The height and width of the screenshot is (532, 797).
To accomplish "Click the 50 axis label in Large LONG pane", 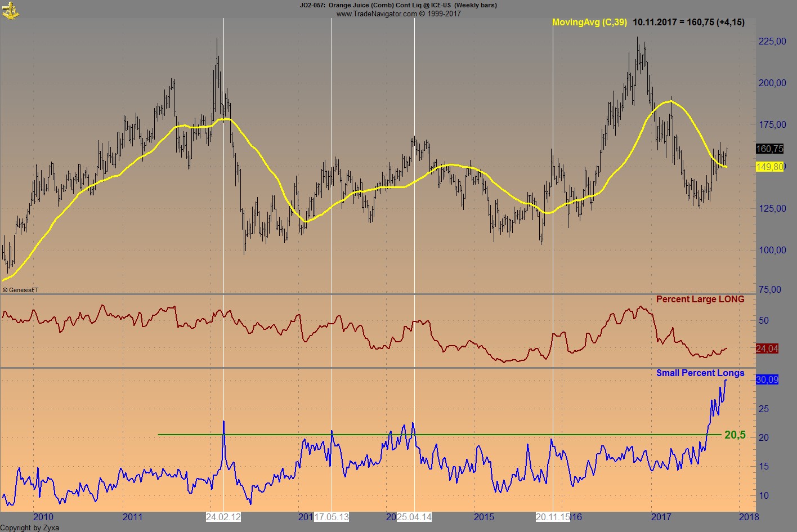I will click(x=763, y=320).
